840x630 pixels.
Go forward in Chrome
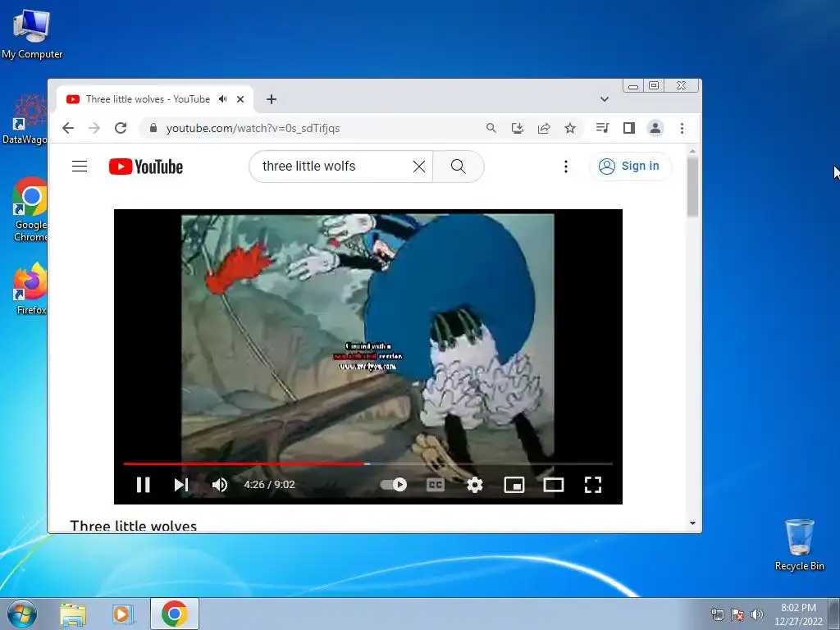[x=94, y=128]
